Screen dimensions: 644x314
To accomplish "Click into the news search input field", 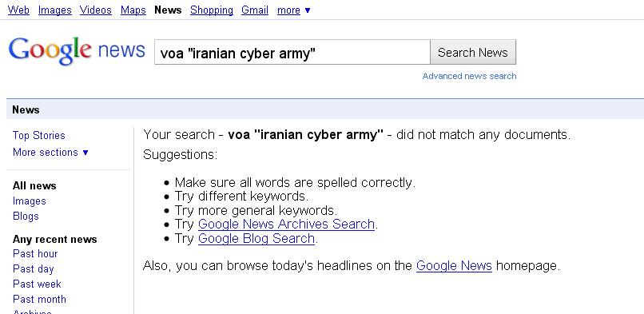I will click(x=292, y=52).
